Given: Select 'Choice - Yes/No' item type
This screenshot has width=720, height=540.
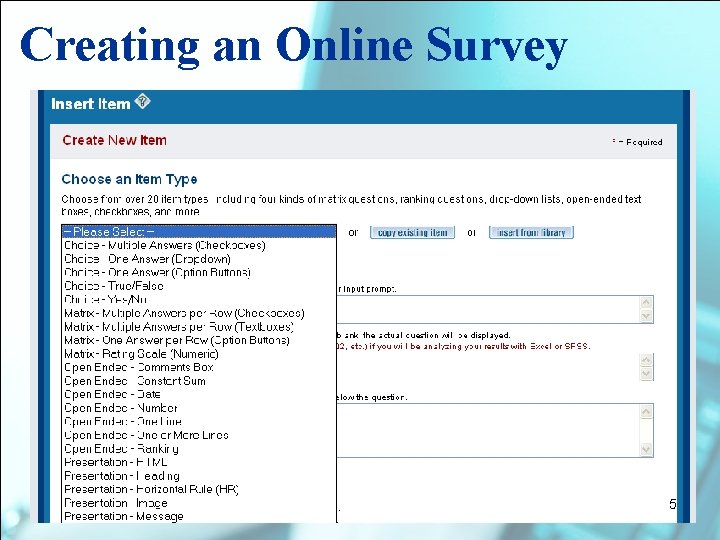Looking at the screenshot, I should tap(199, 299).
